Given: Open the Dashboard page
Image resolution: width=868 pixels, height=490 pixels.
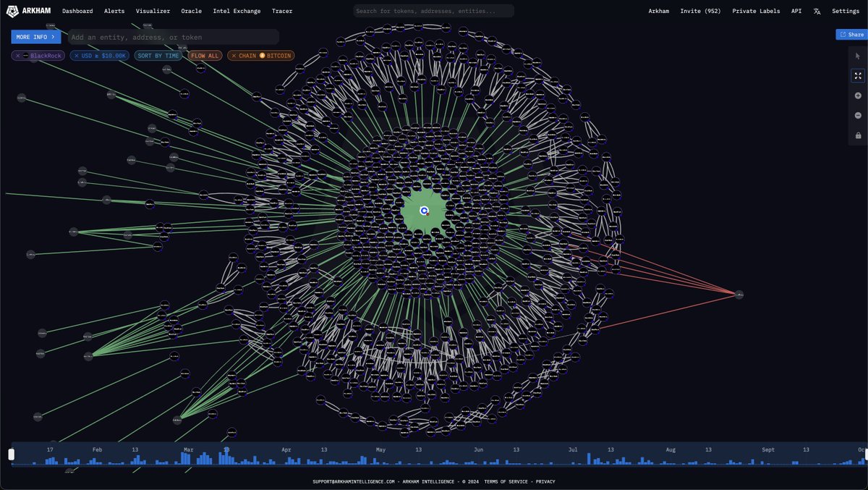Looking at the screenshot, I should coord(77,11).
